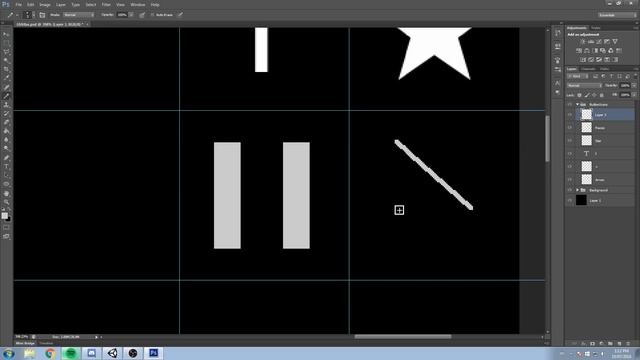Screen dimensions: 640x360
Task: Select the Paint Bucket fill tool
Action: tap(6, 131)
